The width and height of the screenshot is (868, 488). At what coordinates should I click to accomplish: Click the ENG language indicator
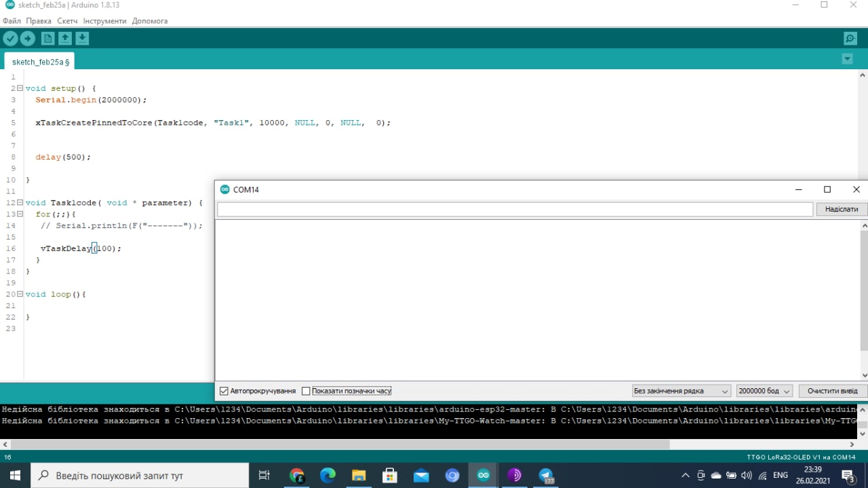click(x=781, y=475)
